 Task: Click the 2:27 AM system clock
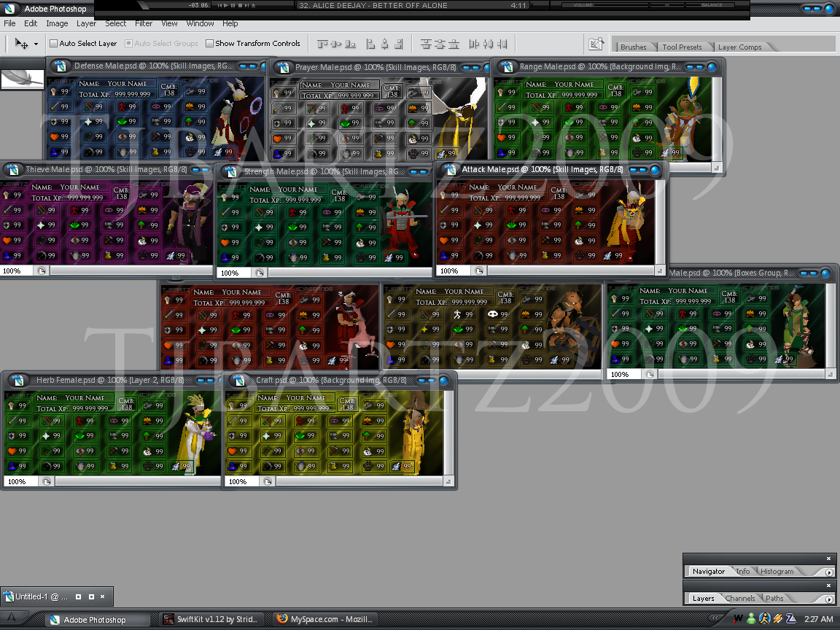819,619
